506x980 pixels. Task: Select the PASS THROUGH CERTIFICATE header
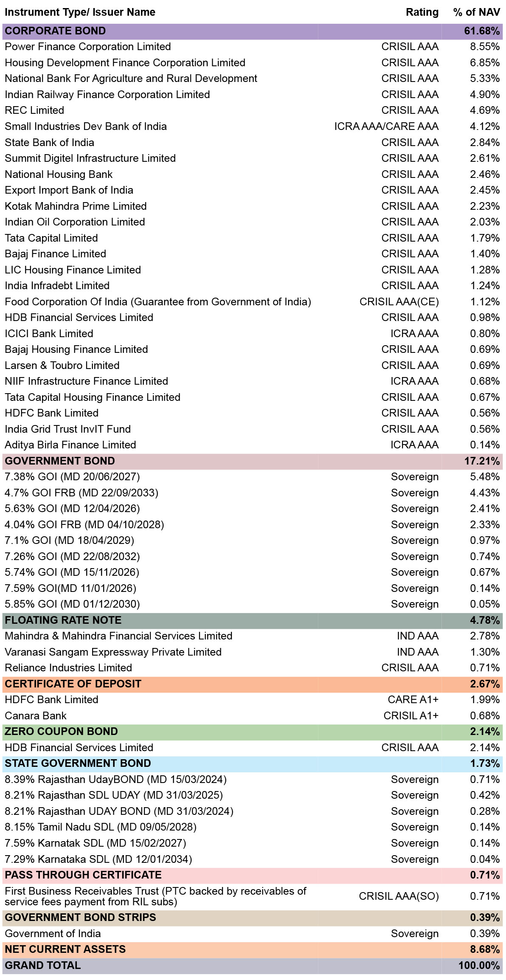click(x=253, y=876)
